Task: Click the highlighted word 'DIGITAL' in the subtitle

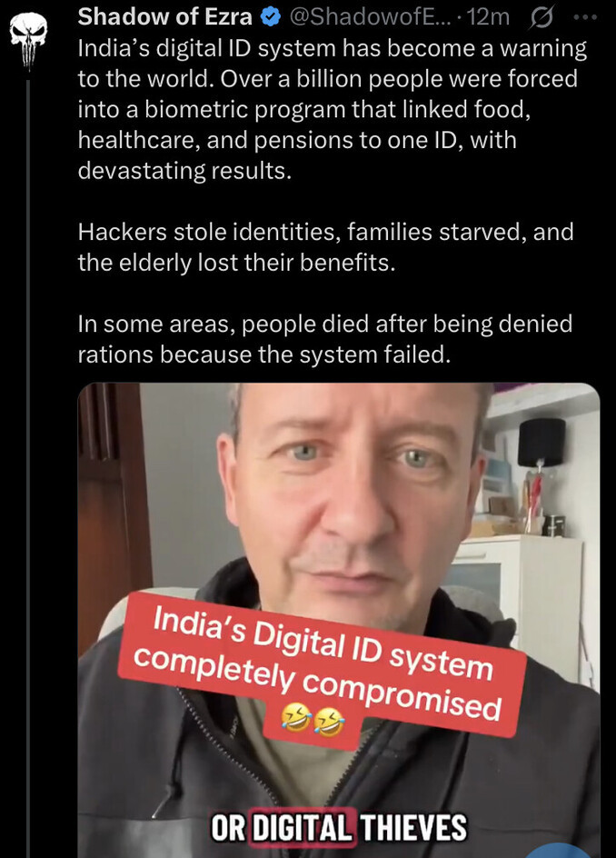Action: click(303, 827)
